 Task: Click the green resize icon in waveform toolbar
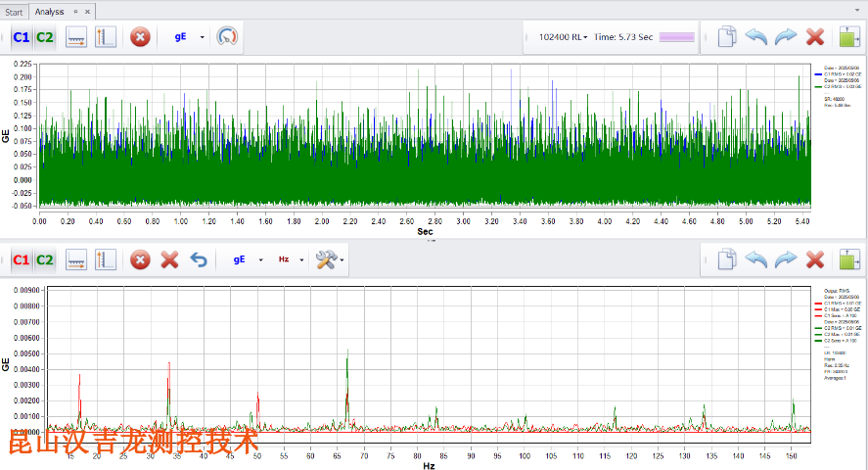point(847,37)
